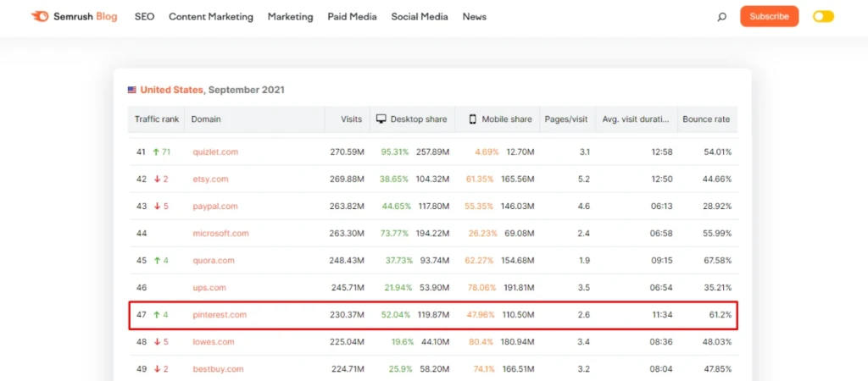This screenshot has height=381, width=868.
Task: Select the 166.51M mobile visits value
Action: point(516,369)
